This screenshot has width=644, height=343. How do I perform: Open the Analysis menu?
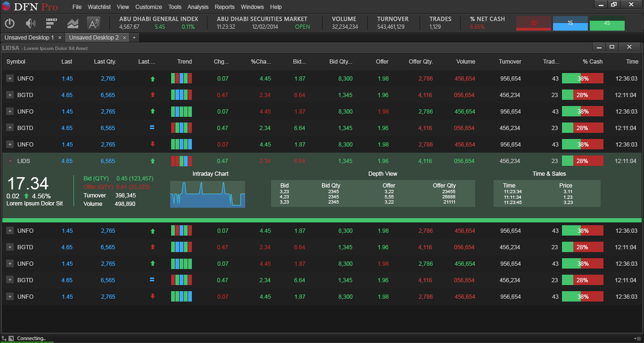[198, 7]
